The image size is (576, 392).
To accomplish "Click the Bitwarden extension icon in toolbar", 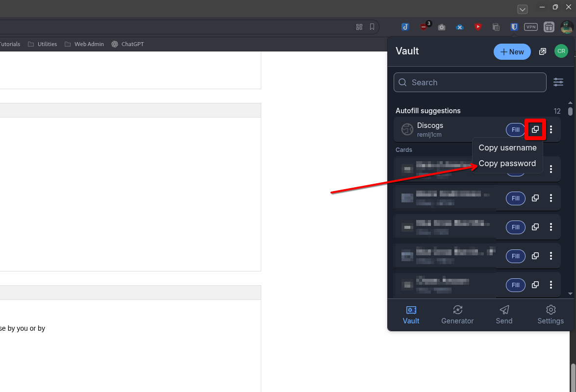I will coord(514,27).
